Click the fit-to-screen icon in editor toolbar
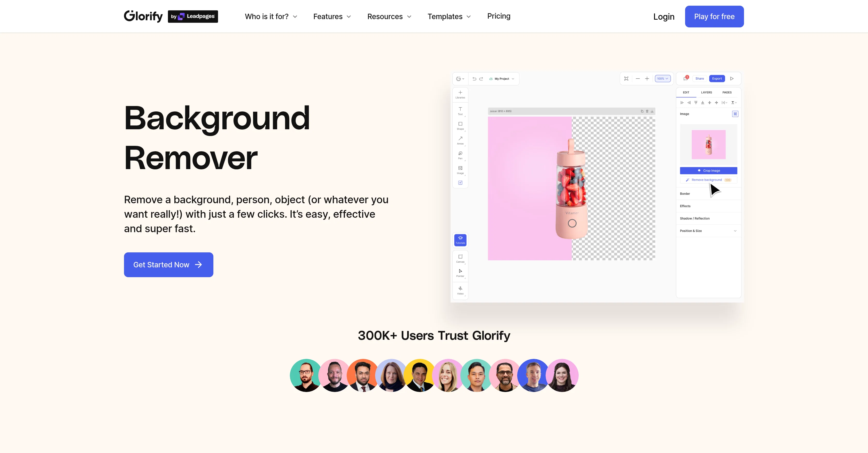The image size is (868, 453). pyautogui.click(x=626, y=79)
